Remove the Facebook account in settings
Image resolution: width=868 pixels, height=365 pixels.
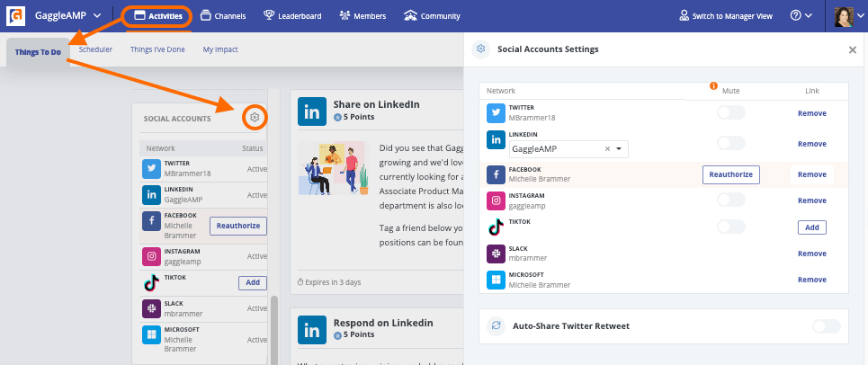pos(811,174)
